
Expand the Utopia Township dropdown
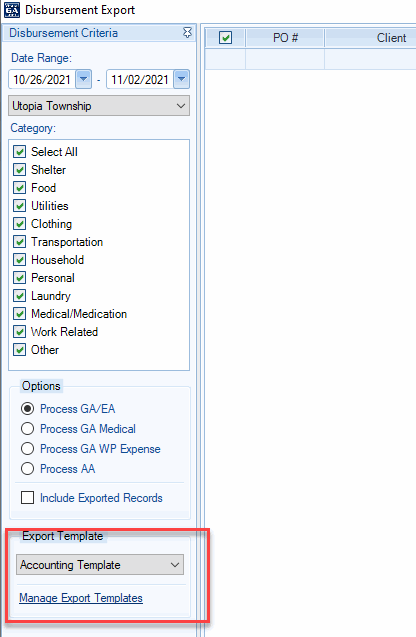pos(99,106)
